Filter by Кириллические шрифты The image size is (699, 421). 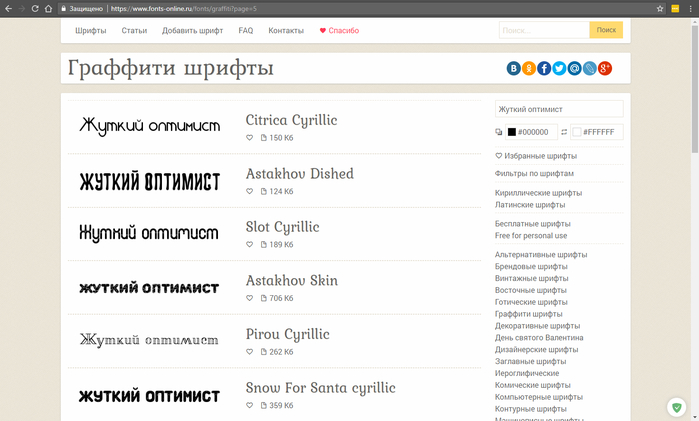coord(539,193)
